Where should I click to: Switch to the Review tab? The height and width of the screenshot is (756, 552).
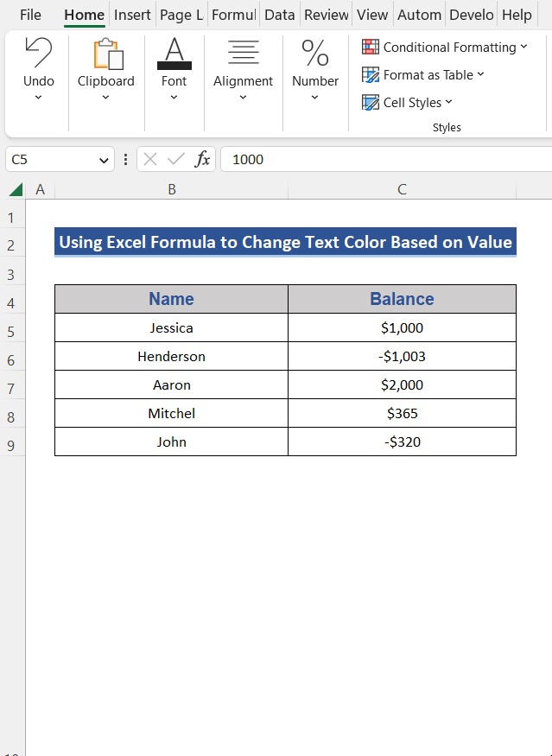[327, 15]
